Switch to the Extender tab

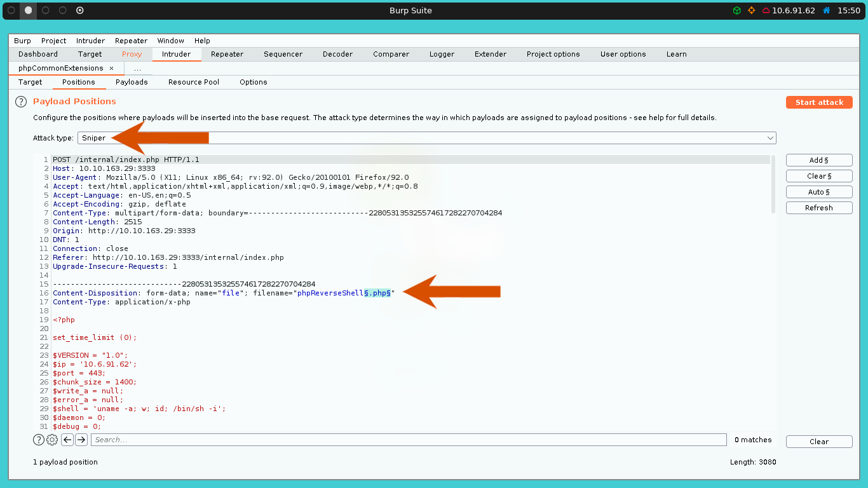click(491, 54)
